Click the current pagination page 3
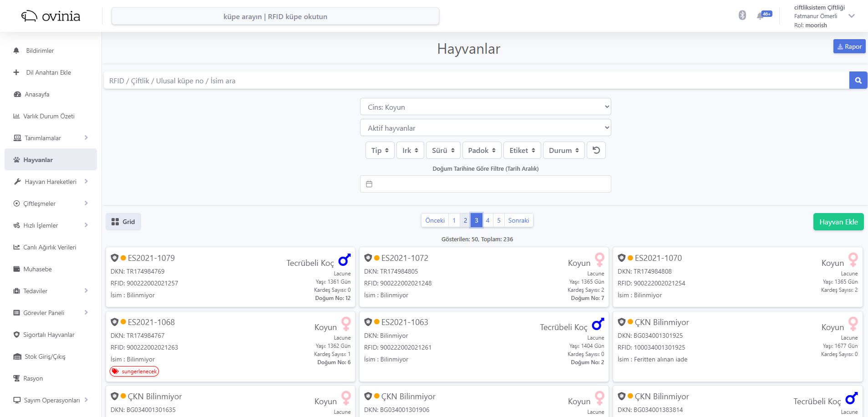The width and height of the screenshot is (868, 417). click(x=477, y=220)
